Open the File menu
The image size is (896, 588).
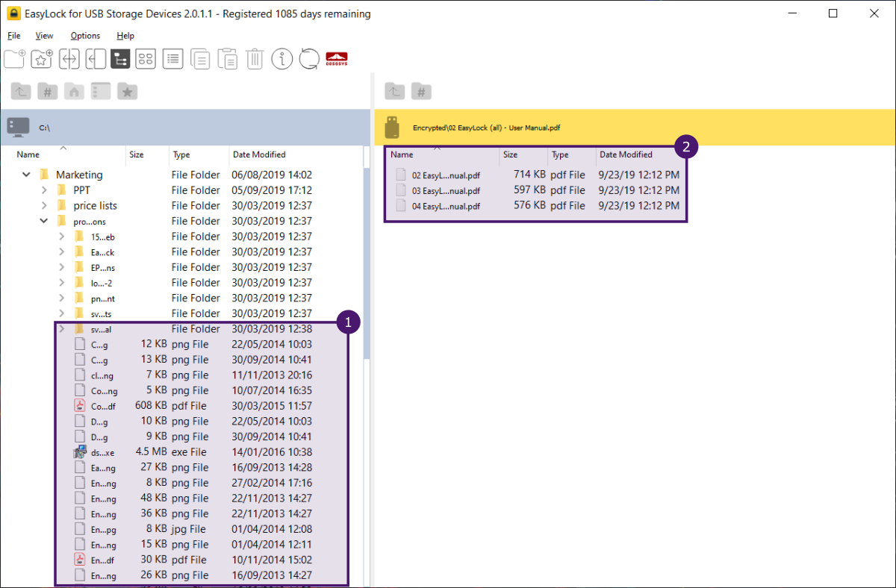[14, 36]
